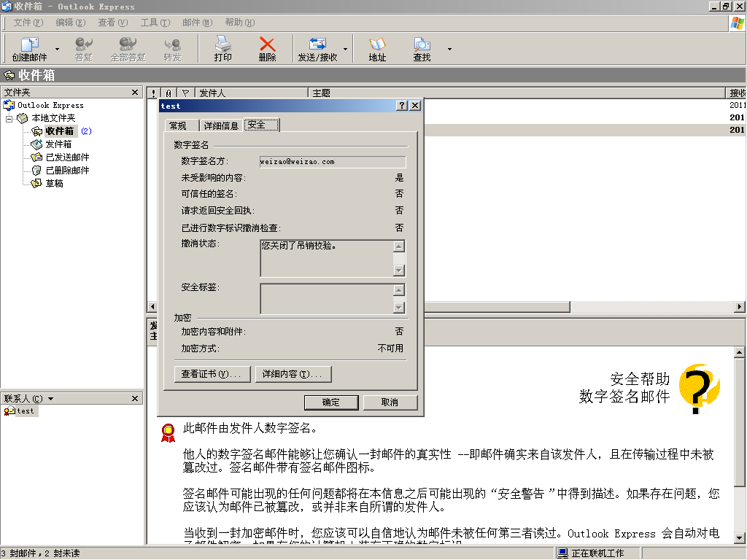Viewport: 747px width, 560px height.
Task: Click left arrow of message list horizontal scrollbar
Action: pos(152,307)
